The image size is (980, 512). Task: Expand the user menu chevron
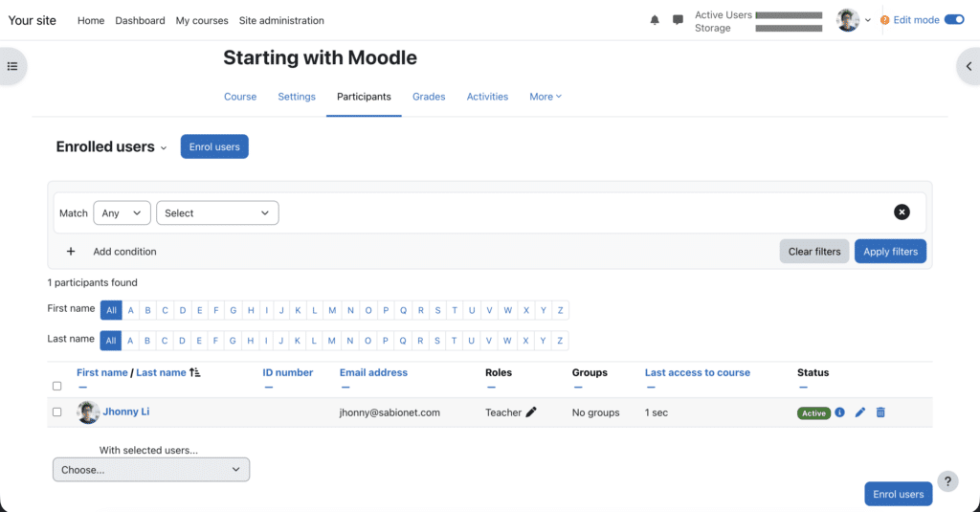point(867,20)
